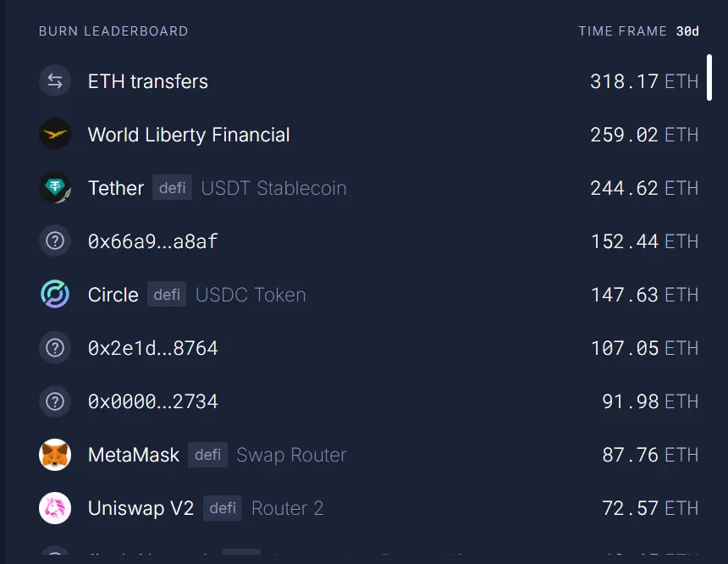
Task: Open the Tether leaderboard entry
Action: (116, 188)
